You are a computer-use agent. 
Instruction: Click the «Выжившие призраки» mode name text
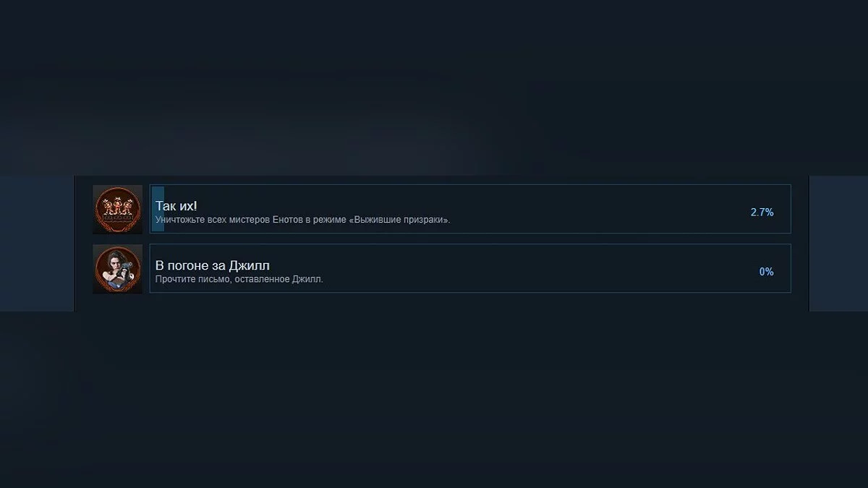coord(399,220)
